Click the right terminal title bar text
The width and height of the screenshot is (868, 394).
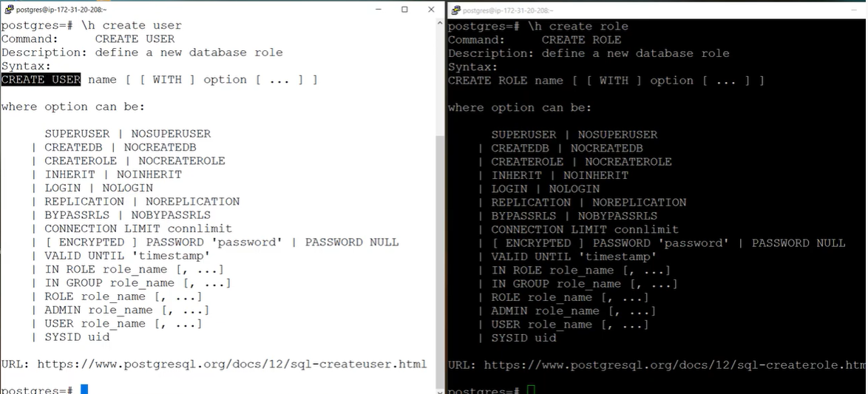(508, 10)
